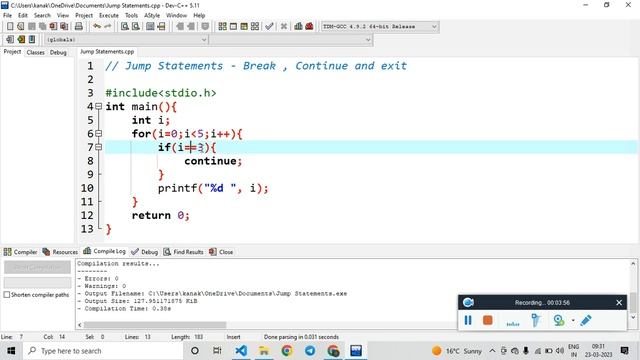
Task: Toggle Shorten compiler paths checkbox
Action: pos(7,295)
